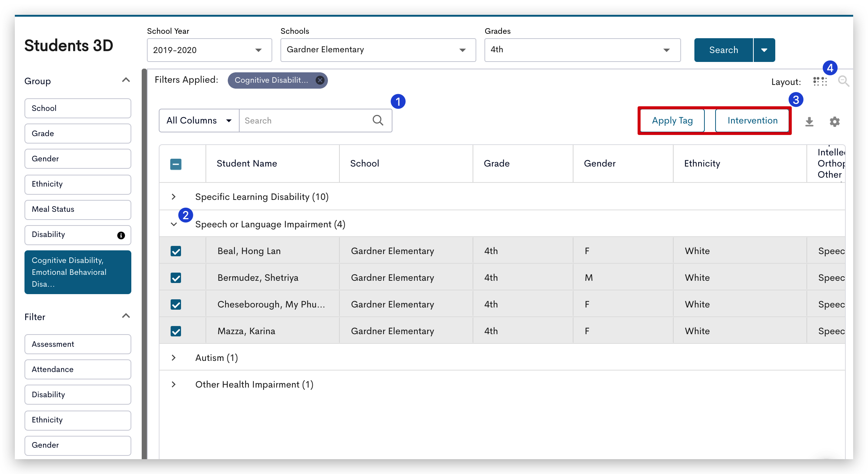
Task: Open the Disability filter under Filter
Action: [78, 395]
